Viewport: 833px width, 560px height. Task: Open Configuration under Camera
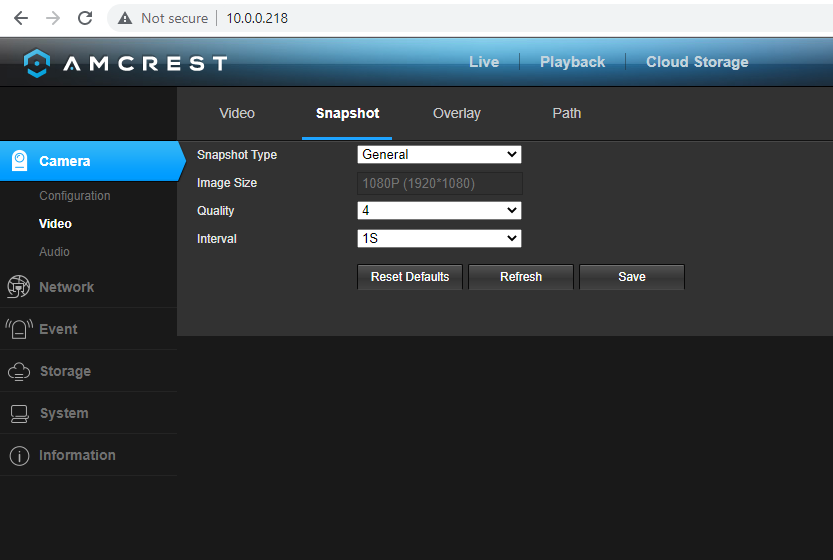[x=75, y=196]
